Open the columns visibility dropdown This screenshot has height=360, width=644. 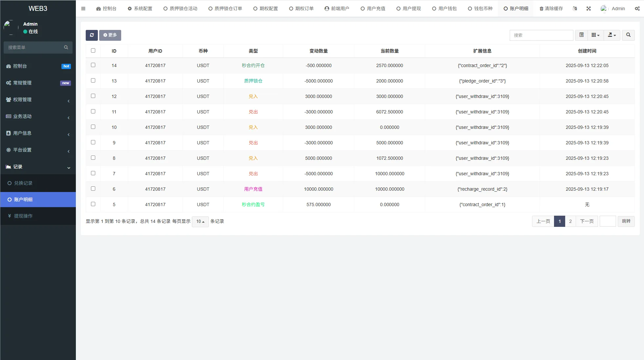595,35
